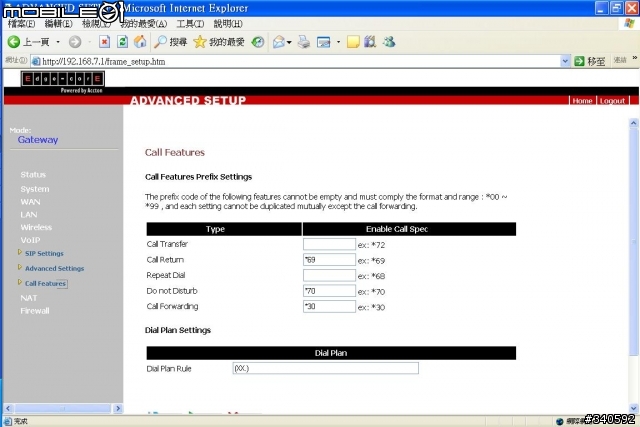Open the Mail icon dropdown arrow
Viewport: 640px width, 427px height.
click(x=289, y=42)
